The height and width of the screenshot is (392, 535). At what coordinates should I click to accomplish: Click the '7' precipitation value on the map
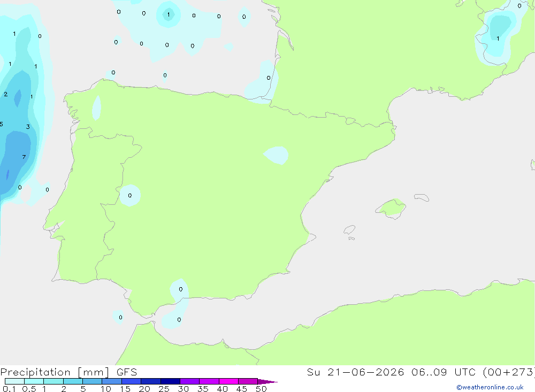[x=24, y=157]
